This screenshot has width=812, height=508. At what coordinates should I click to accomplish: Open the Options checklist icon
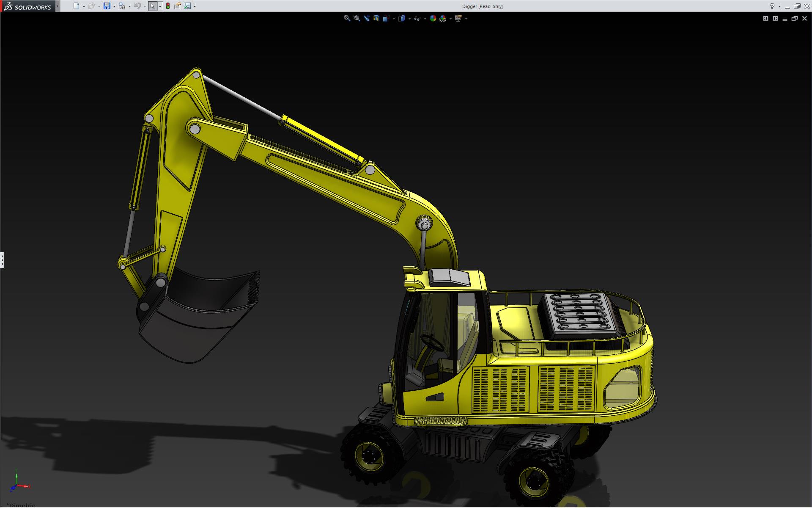point(187,6)
